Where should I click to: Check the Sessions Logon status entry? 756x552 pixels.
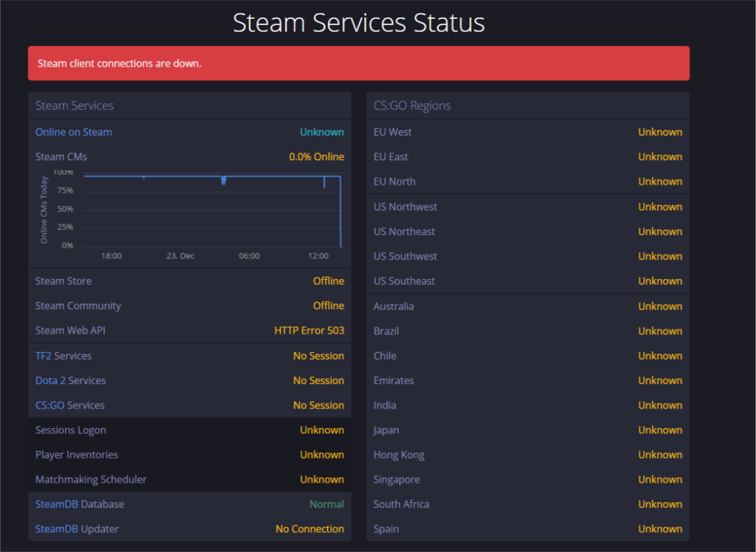[x=189, y=430]
